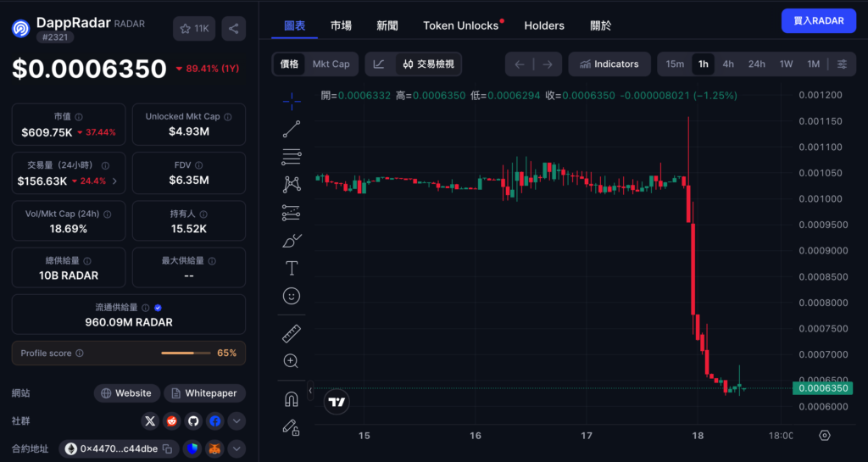Click the 買入RADAR buy button
The height and width of the screenshot is (462, 868).
[x=818, y=21]
